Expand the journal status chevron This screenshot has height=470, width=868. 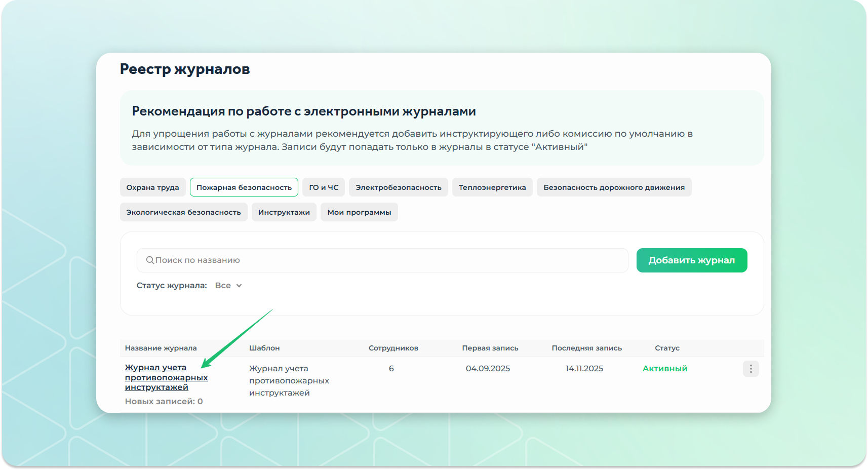[239, 286]
